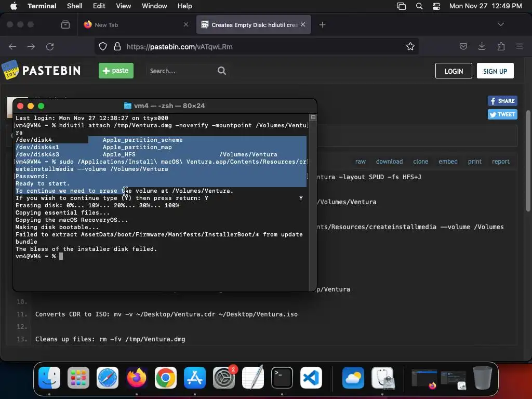Click the Terminal scrollback marker icon
Viewport: 532px width, 399px height.
[313, 117]
